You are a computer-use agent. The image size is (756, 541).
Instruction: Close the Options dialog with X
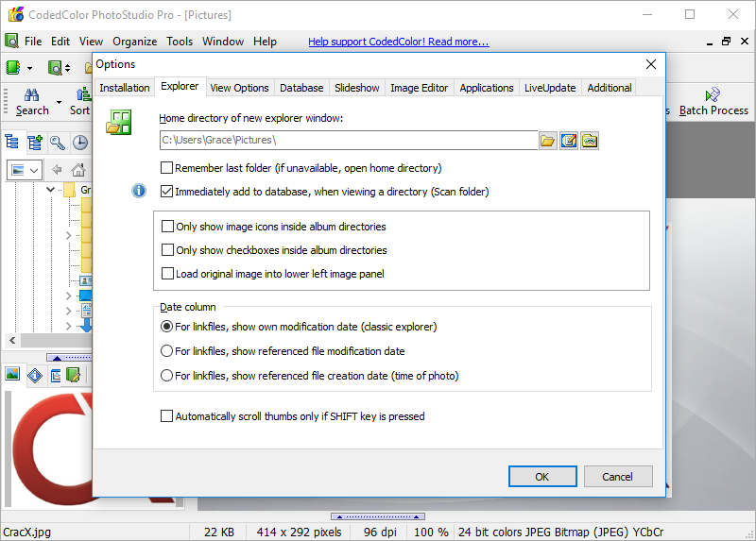coord(650,64)
